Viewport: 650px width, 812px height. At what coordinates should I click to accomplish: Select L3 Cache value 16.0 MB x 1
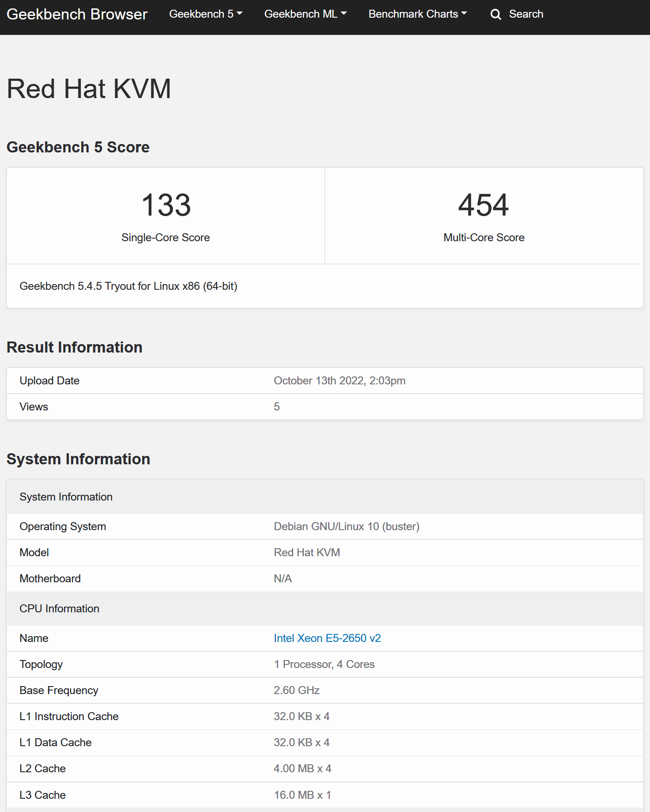[x=302, y=795]
